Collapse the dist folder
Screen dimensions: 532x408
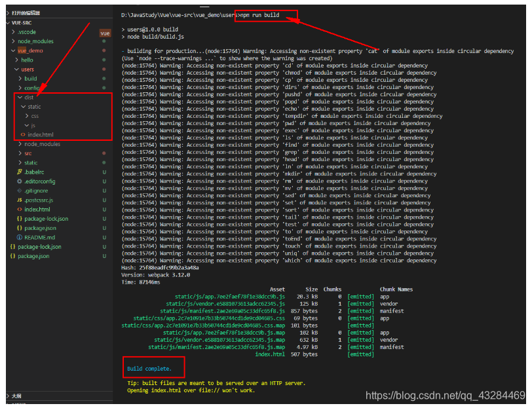click(x=20, y=98)
